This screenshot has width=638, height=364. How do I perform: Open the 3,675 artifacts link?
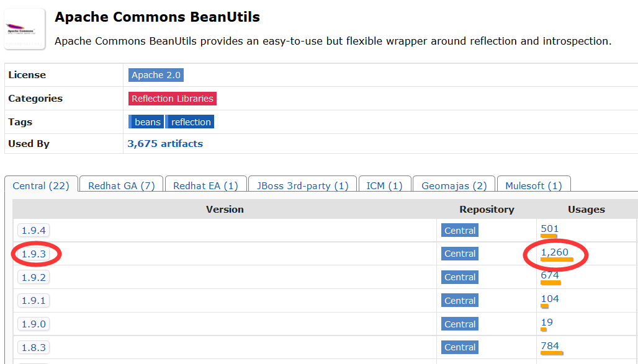tap(165, 144)
